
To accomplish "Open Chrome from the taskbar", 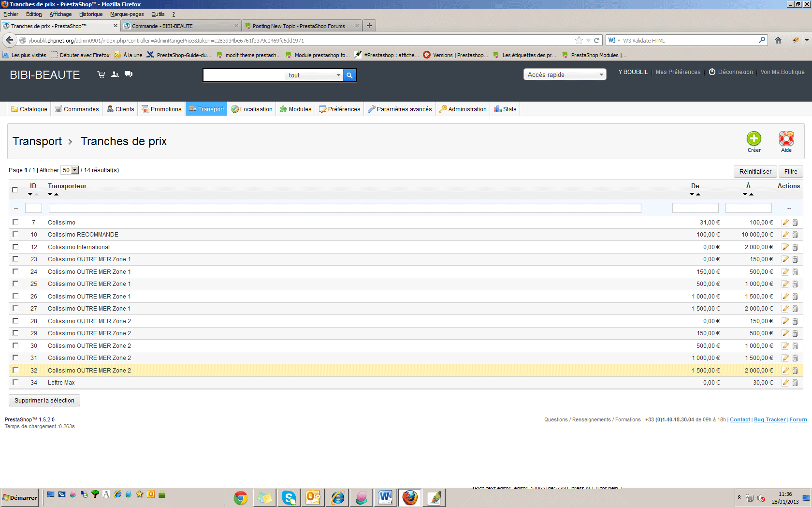I will (x=241, y=497).
